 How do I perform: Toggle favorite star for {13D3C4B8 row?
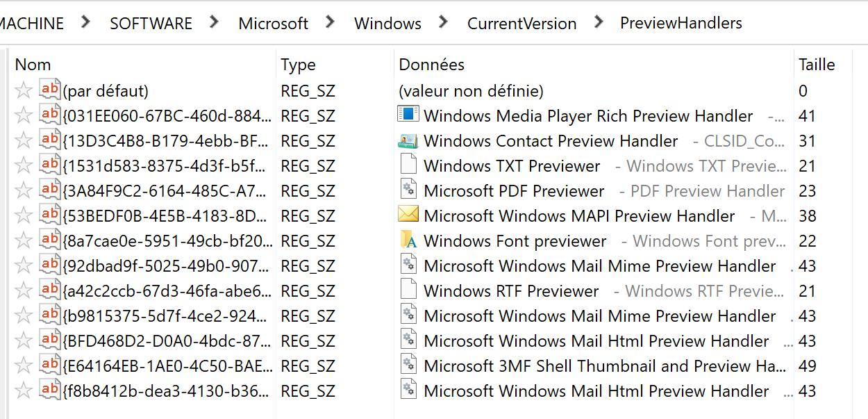pos(24,140)
